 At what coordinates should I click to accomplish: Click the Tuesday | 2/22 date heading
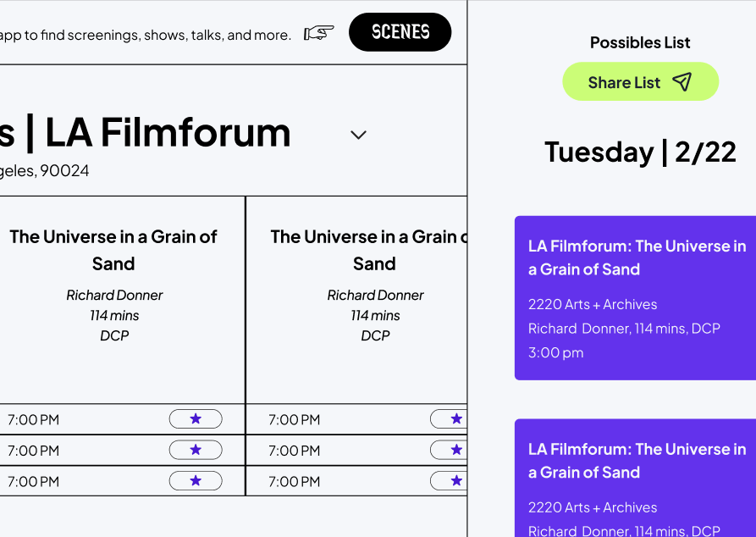click(640, 152)
